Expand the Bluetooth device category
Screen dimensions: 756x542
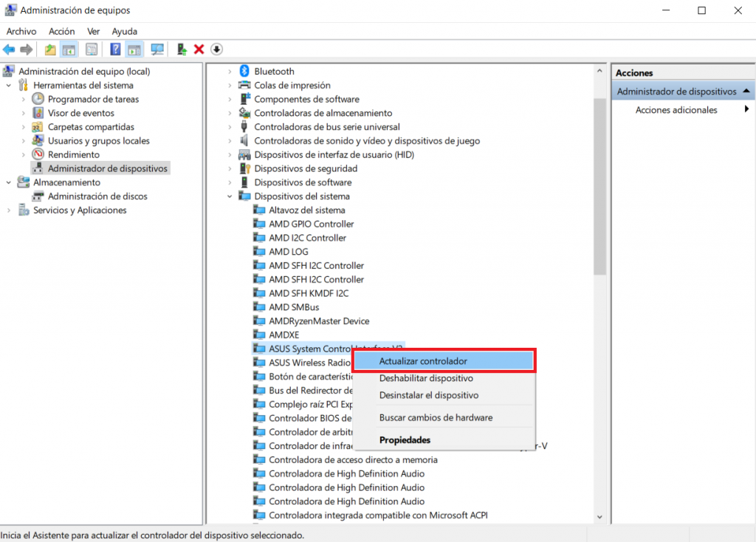[x=230, y=72]
